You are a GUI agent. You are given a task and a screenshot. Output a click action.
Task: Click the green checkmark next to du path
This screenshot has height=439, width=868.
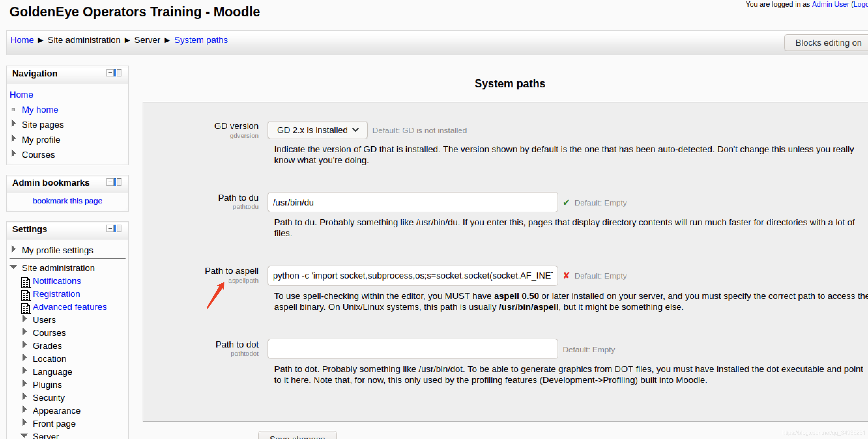pyautogui.click(x=566, y=202)
